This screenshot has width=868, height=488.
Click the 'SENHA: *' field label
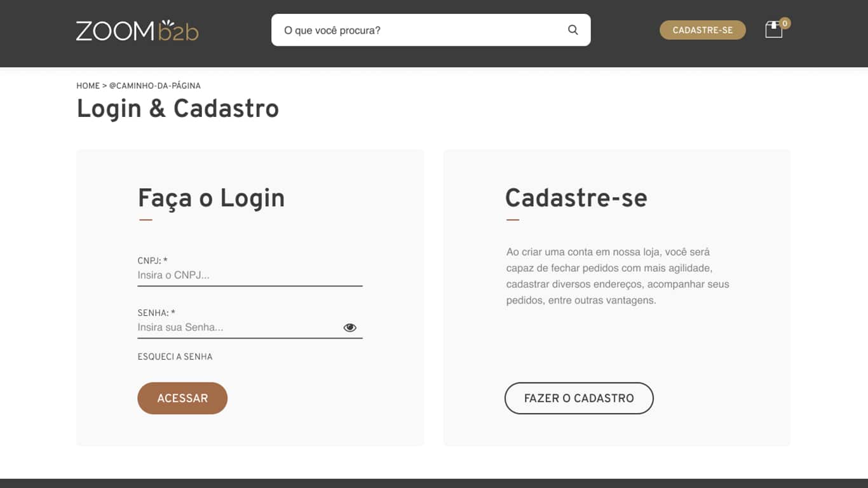pos(156,313)
